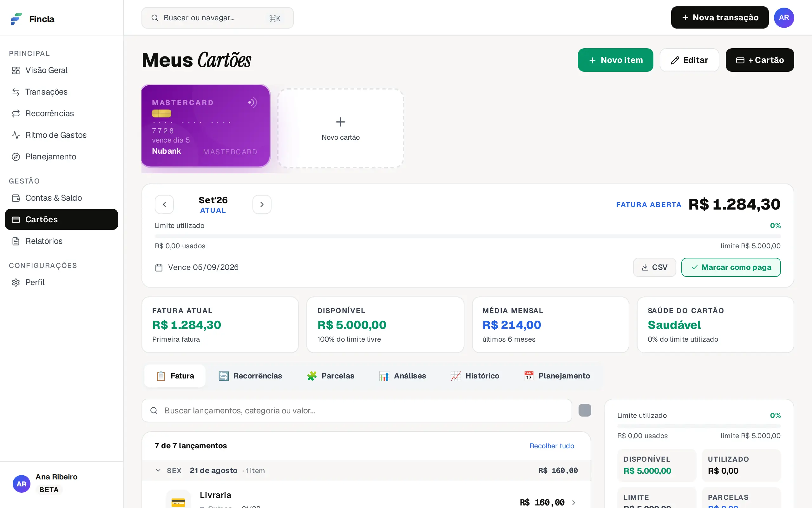Click the Fincla logo icon
812x508 pixels.
click(16, 19)
